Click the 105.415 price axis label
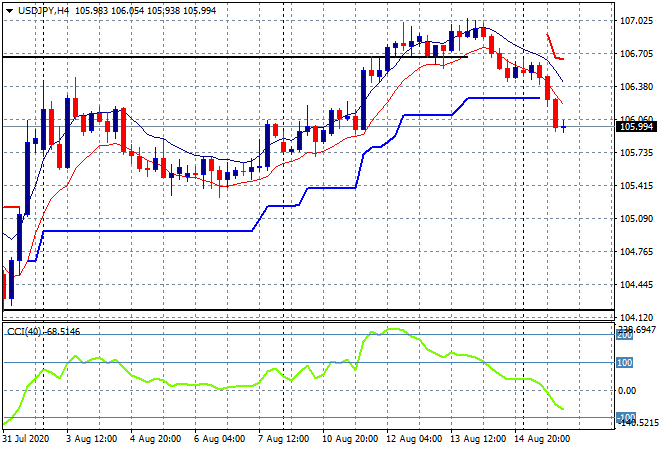 click(x=636, y=186)
